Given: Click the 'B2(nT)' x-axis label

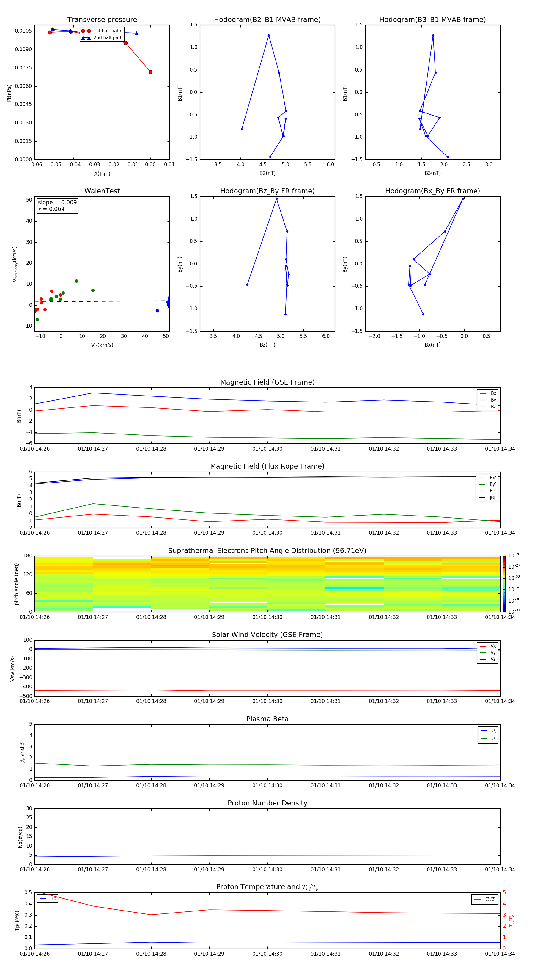Looking at the screenshot, I should coord(267,173).
